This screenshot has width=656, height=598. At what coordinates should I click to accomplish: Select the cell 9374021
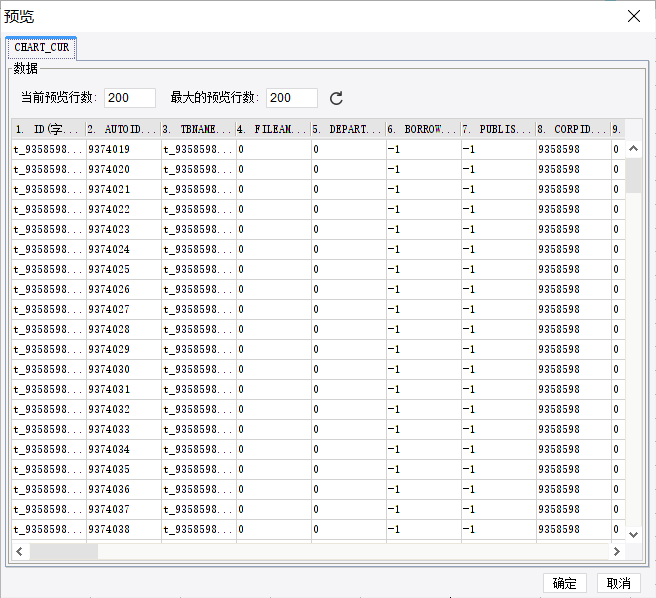[x=124, y=190]
